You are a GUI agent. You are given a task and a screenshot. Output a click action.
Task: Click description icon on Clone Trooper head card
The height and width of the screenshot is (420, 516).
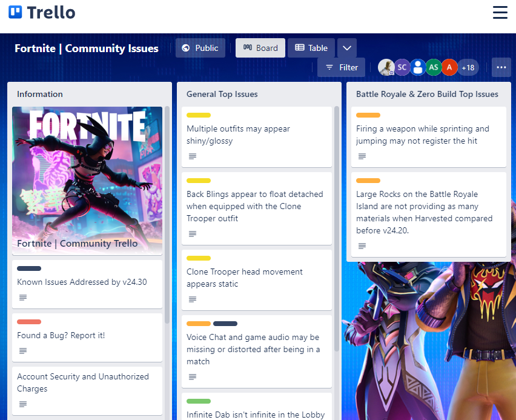pos(193,299)
